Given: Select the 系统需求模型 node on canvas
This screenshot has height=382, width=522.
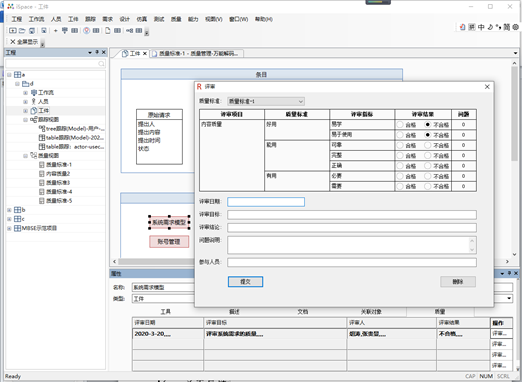Looking at the screenshot, I should tap(169, 222).
